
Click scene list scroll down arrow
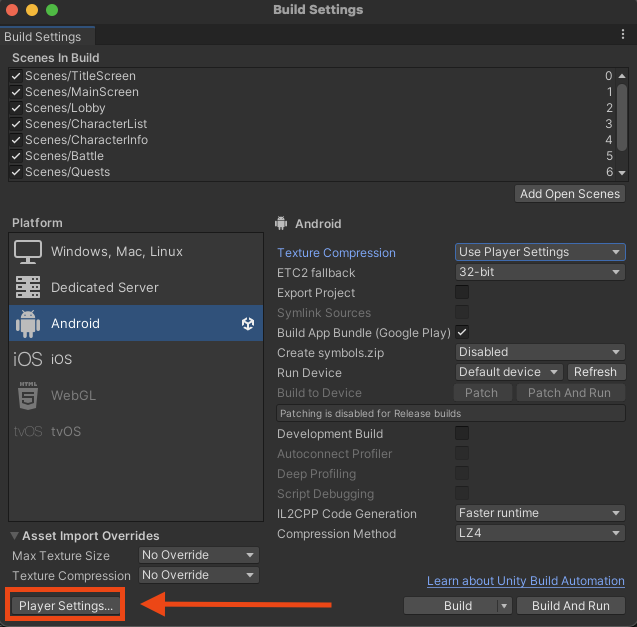pyautogui.click(x=622, y=173)
